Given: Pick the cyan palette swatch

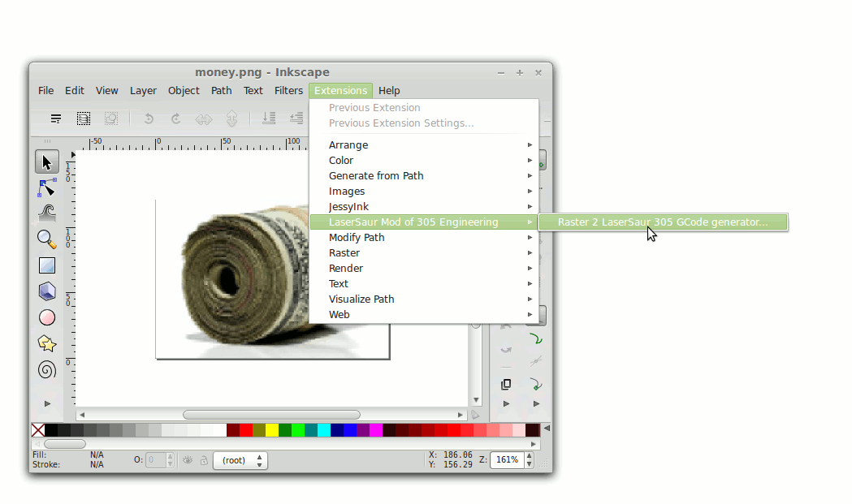Looking at the screenshot, I should click(x=324, y=430).
